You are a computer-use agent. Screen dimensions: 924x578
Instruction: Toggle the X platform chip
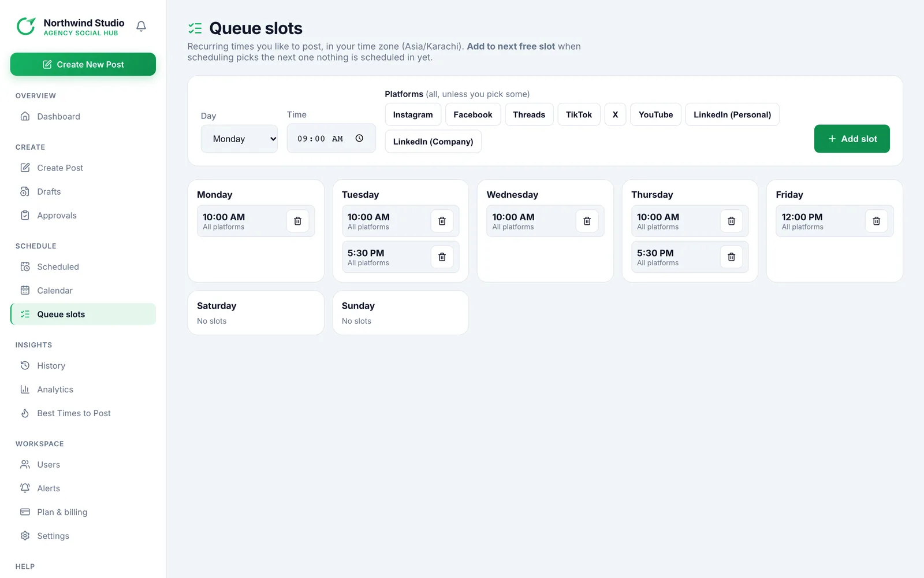click(x=615, y=114)
